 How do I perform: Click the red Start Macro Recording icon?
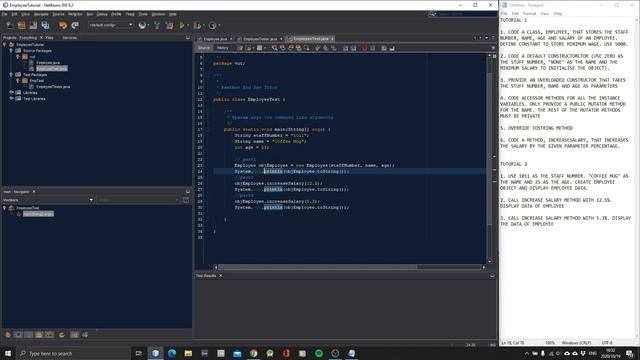click(364, 48)
